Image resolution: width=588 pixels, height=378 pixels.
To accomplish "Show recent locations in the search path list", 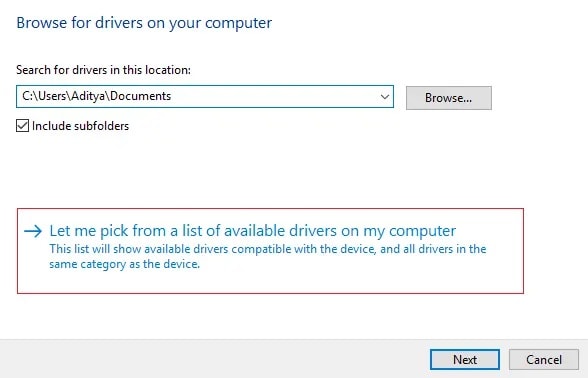I will (x=385, y=97).
